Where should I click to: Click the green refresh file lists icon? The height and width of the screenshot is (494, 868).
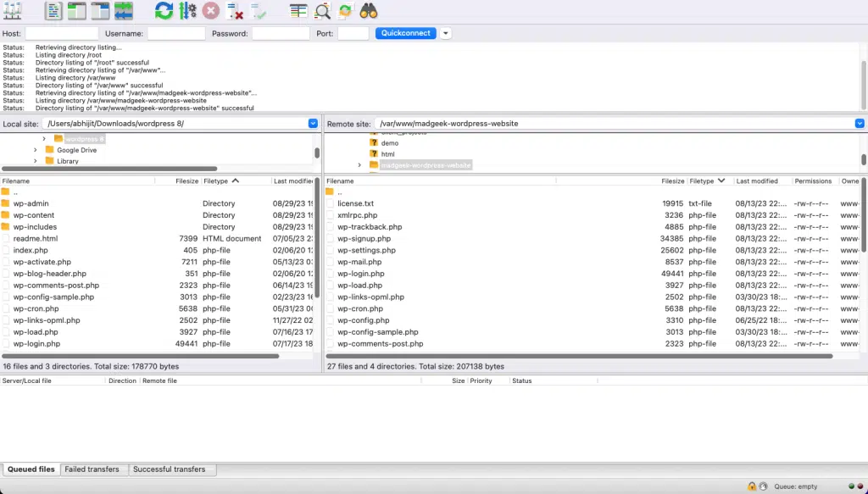pyautogui.click(x=164, y=11)
